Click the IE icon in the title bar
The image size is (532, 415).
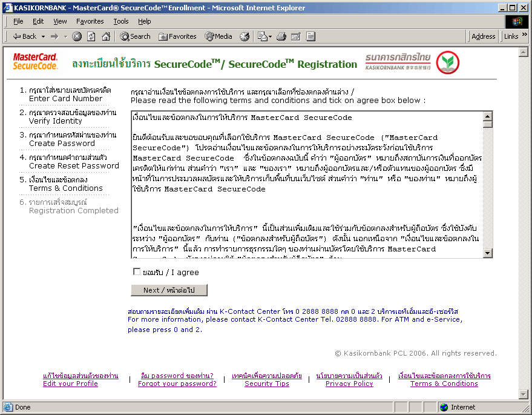(8, 7)
